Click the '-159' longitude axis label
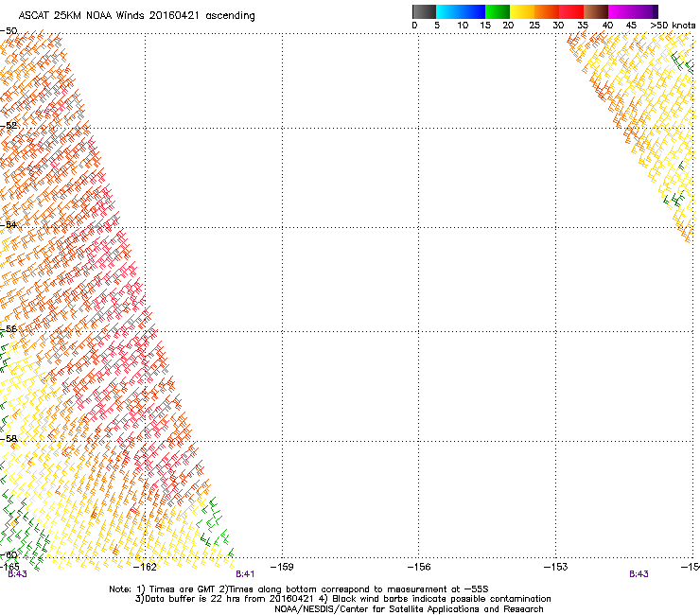This screenshot has width=700, height=615. [282, 567]
